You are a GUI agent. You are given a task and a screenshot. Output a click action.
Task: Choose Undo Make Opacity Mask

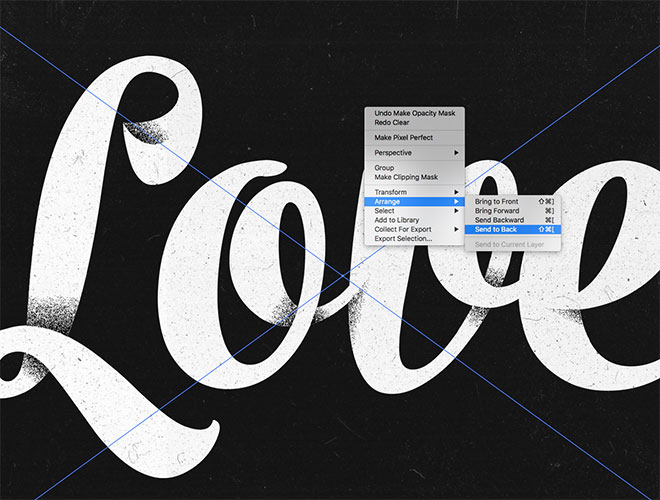click(414, 113)
